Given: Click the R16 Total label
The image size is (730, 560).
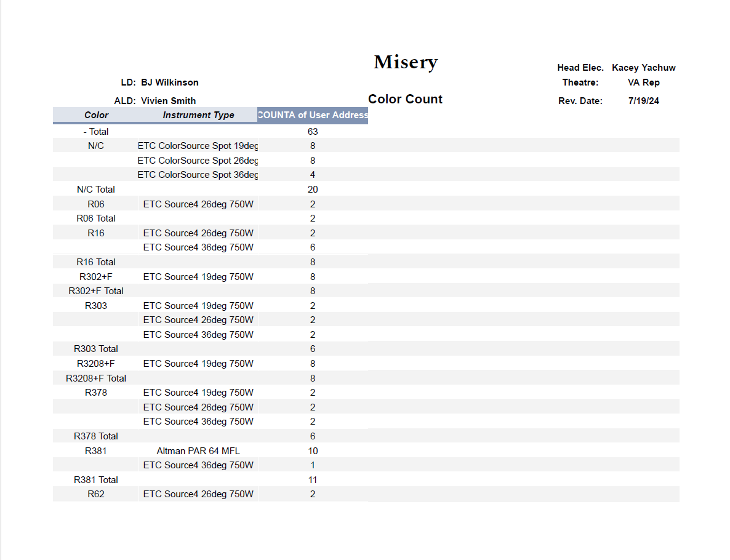Looking at the screenshot, I should (x=96, y=262).
